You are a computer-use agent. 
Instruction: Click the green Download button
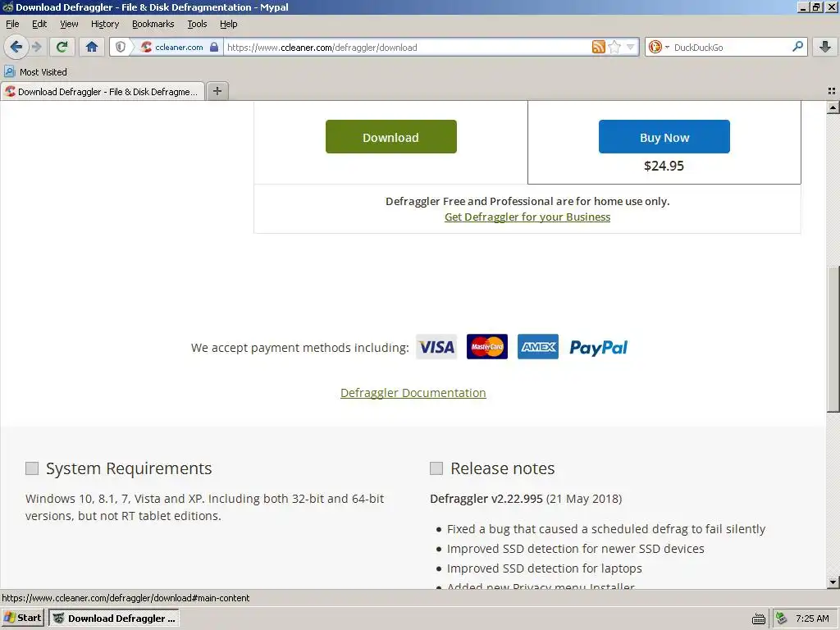point(391,137)
